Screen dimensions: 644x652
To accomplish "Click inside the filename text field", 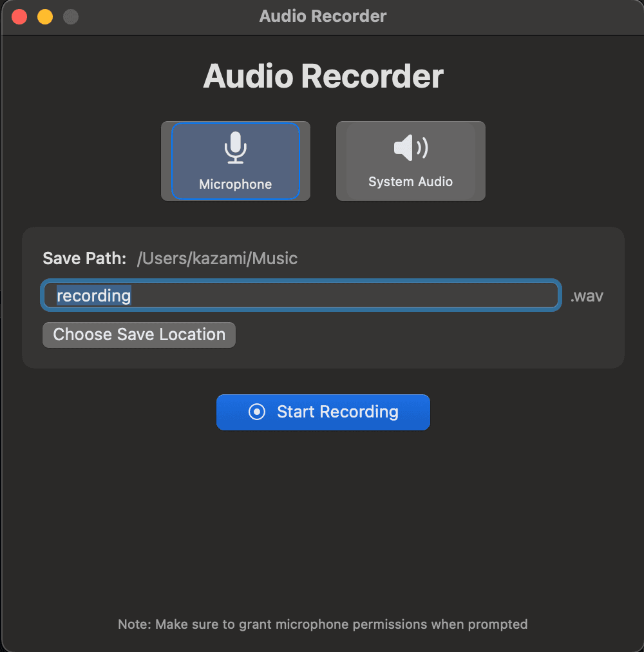I will point(341,296).
